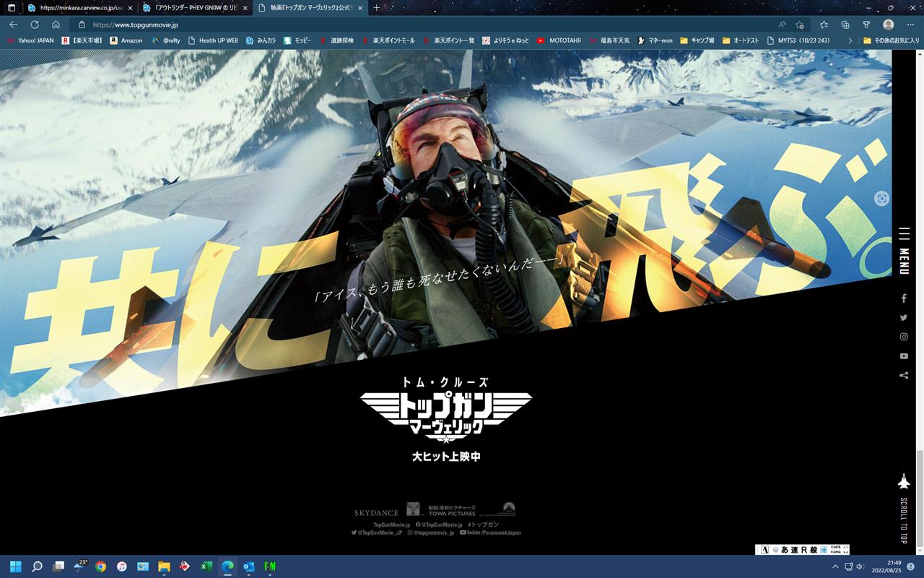This screenshot has height=578, width=924.
Task: Open the footer TopGunMovie.jp link
Action: [x=391, y=525]
